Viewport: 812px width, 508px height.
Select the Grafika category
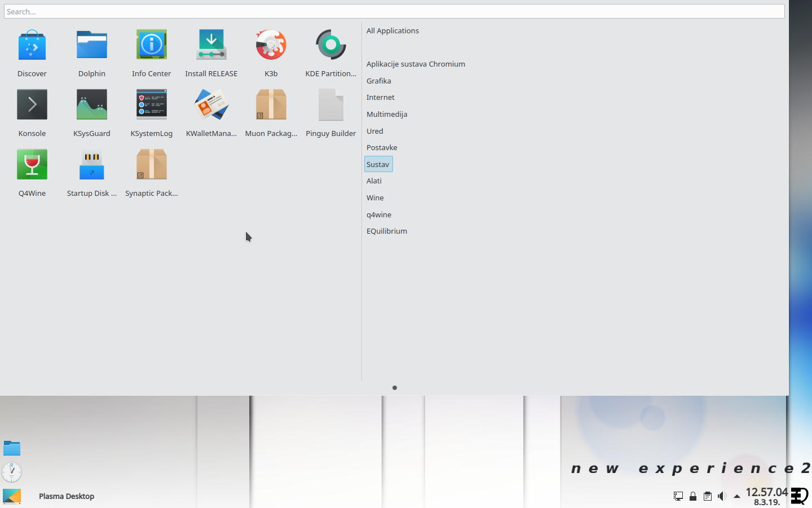(378, 81)
